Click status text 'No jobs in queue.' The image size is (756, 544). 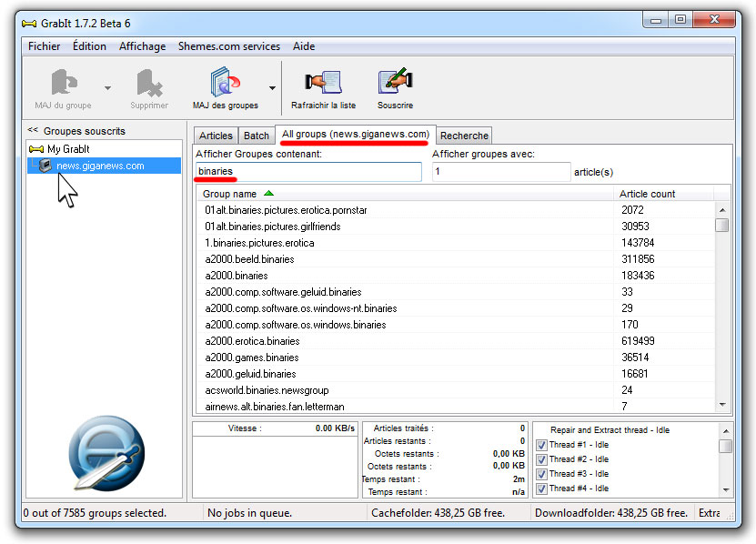(x=249, y=513)
